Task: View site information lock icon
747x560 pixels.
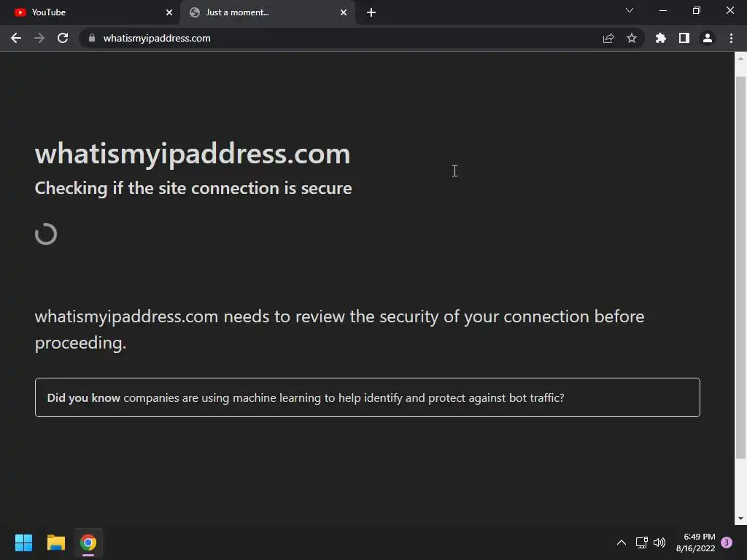Action: (92, 38)
